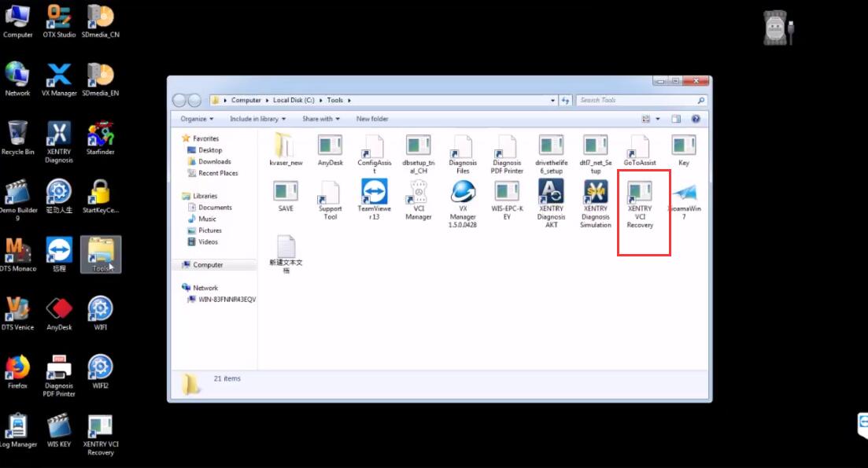Select the AnyDesk file in Tools window
Viewport: 868px width, 468px height.
coord(330,150)
